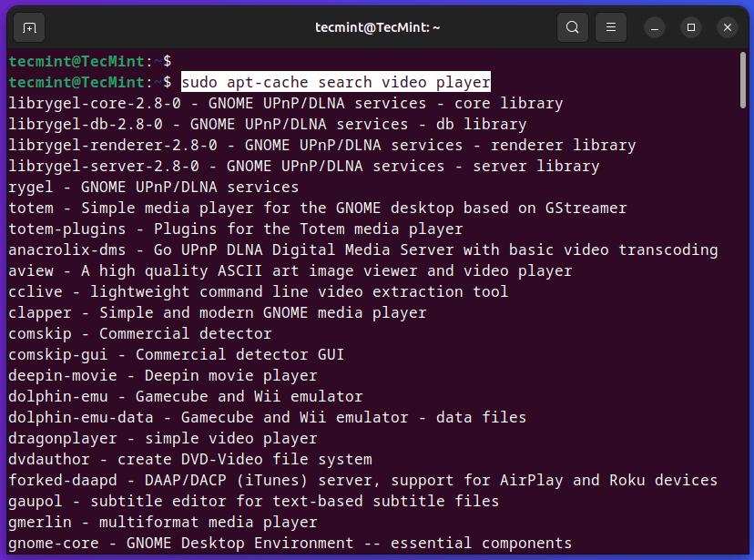Click the search magnifier icon in header
This screenshot has height=560, width=754.
point(572,27)
